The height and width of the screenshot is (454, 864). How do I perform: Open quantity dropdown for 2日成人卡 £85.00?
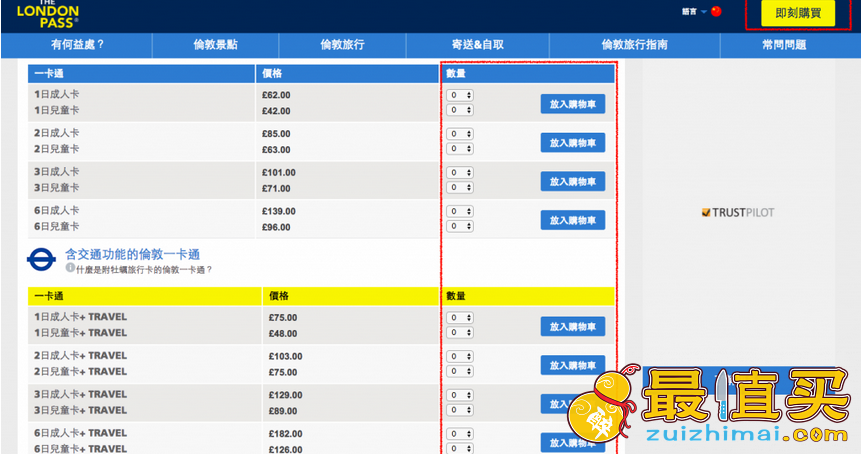[x=460, y=134]
